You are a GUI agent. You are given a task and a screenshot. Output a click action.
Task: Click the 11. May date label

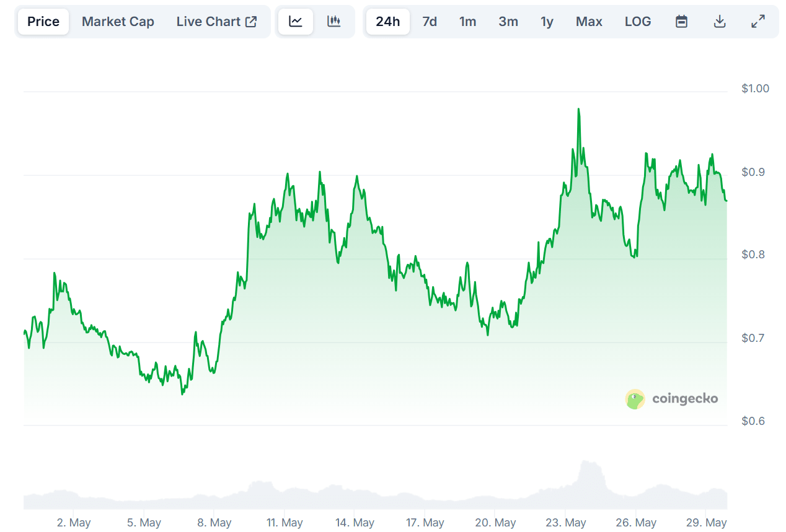(285, 523)
